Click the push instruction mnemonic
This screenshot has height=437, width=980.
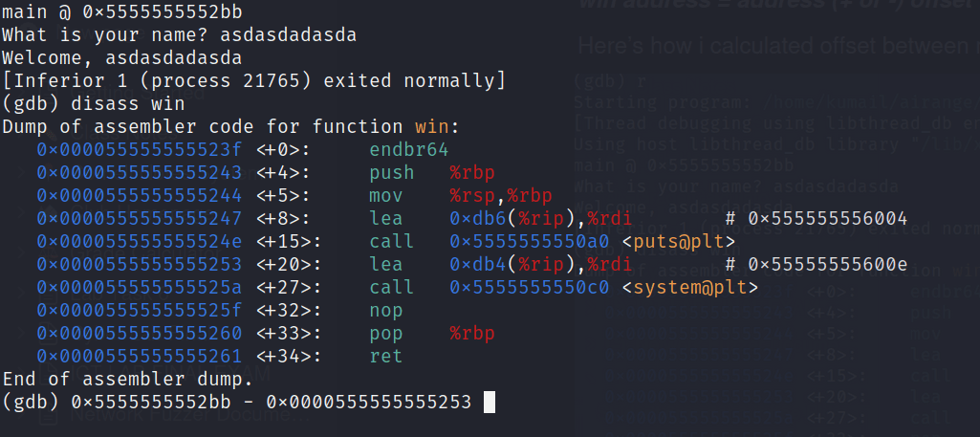pos(391,172)
